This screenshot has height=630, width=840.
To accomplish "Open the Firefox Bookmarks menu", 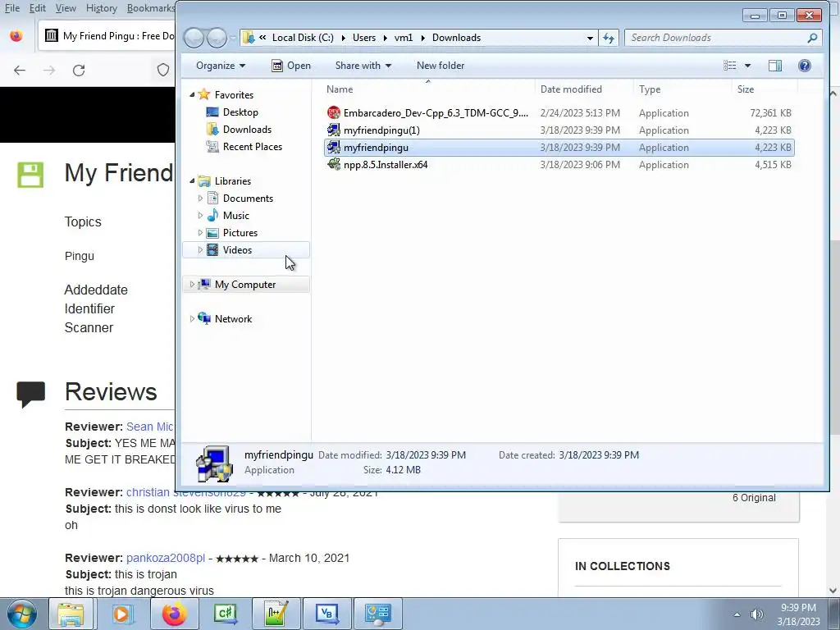I will (151, 8).
